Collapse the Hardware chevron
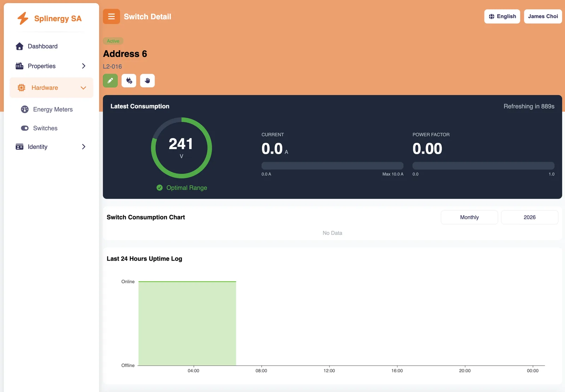Viewport: 565px width, 392px height. coord(83,88)
